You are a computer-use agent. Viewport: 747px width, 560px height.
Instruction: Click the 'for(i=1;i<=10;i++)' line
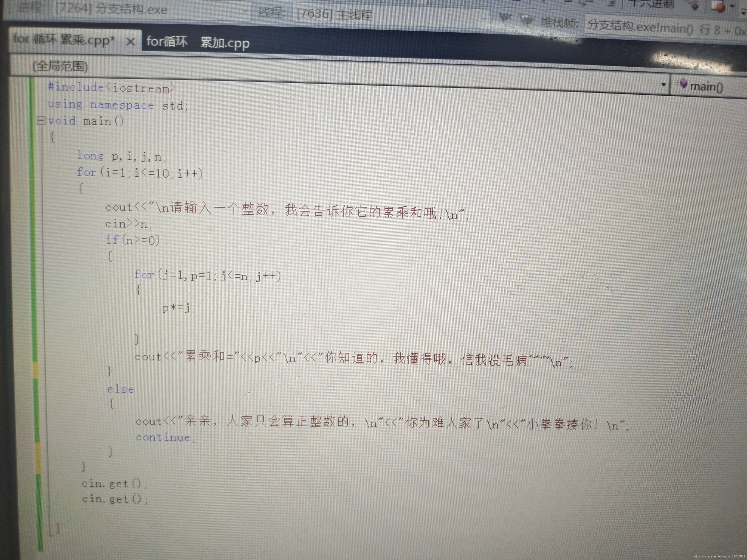point(140,173)
